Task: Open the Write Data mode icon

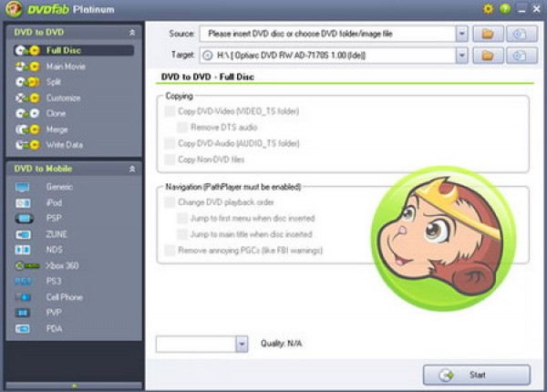Action: point(28,145)
